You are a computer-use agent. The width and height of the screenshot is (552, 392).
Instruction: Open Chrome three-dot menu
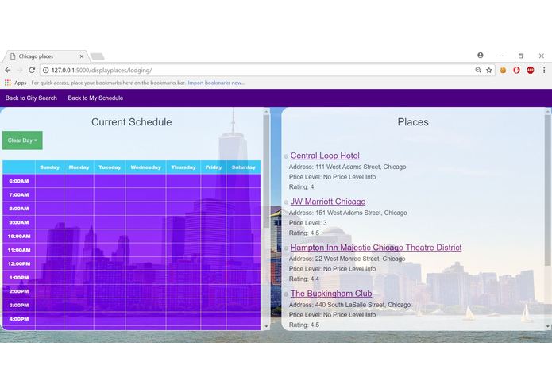[544, 71]
